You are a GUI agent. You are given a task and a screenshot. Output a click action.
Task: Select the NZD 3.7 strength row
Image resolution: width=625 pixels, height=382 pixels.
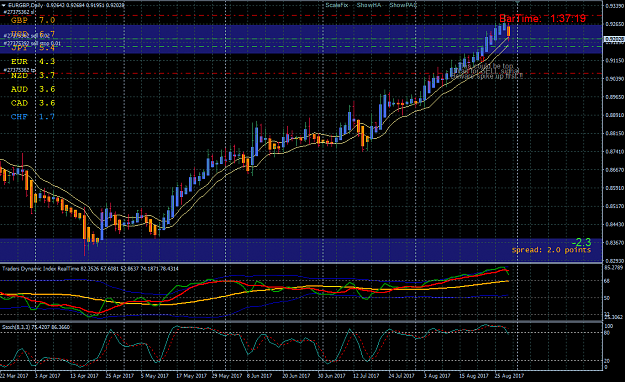tap(33, 75)
